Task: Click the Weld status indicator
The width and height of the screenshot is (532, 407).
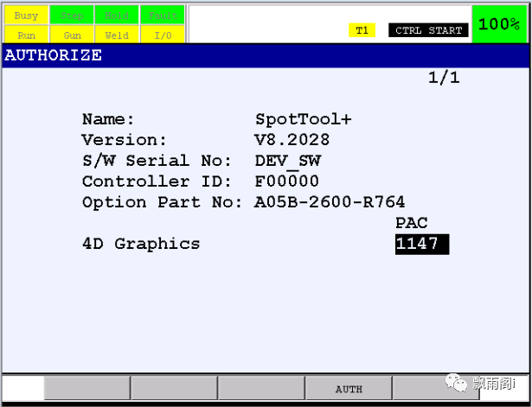Action: 117,35
